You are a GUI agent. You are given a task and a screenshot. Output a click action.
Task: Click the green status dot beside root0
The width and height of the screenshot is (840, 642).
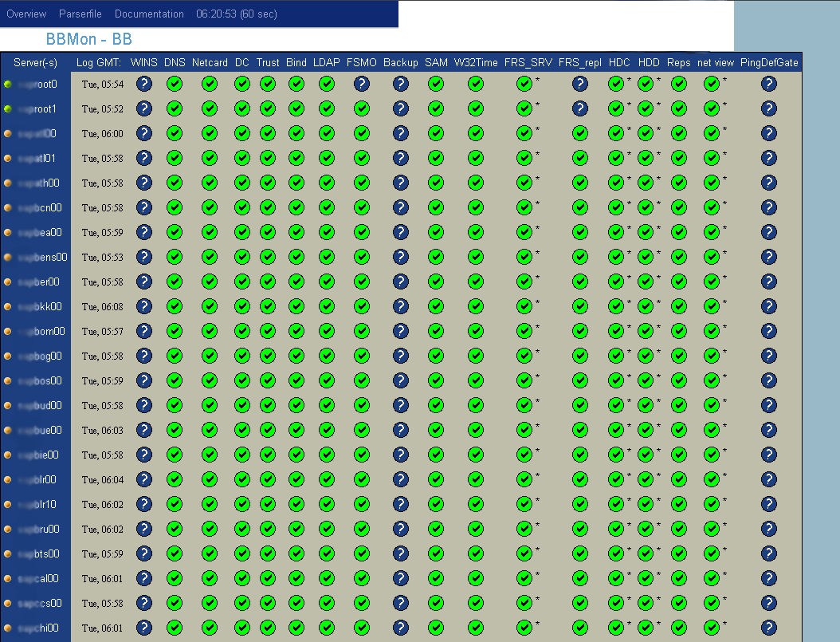click(7, 84)
